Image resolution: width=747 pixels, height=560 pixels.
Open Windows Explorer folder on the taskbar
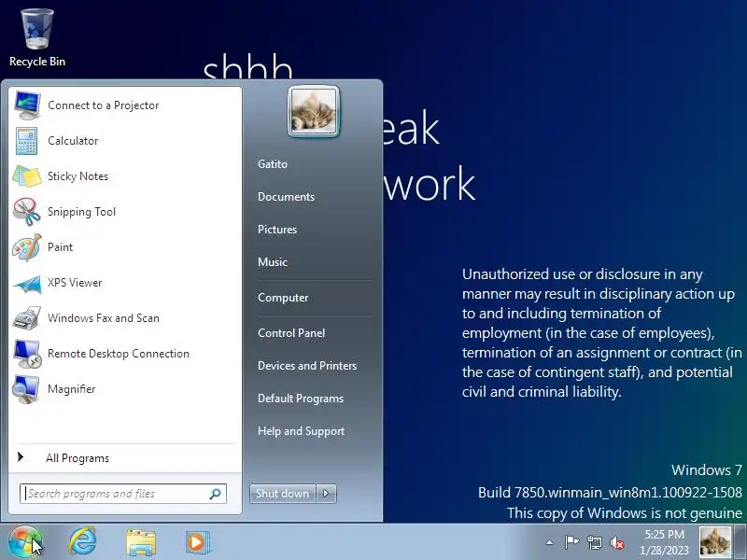click(x=141, y=542)
